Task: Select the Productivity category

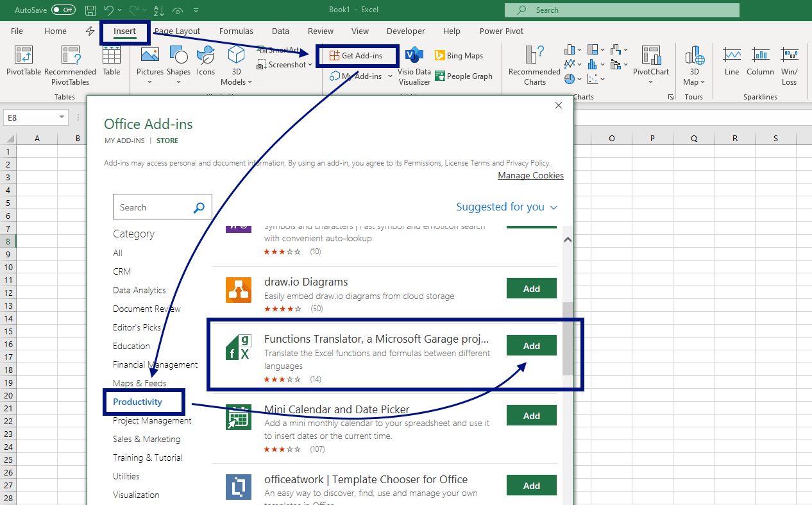Action: (137, 401)
